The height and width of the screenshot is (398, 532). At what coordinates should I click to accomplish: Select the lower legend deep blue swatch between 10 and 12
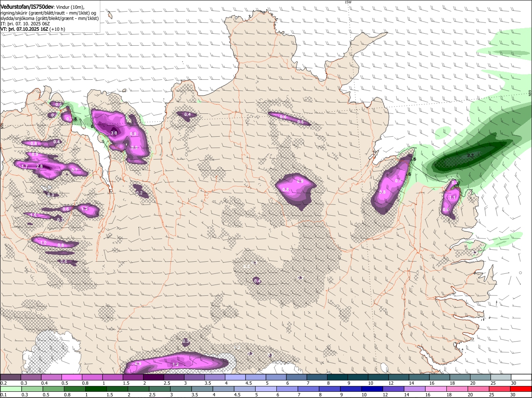[x=373, y=389]
